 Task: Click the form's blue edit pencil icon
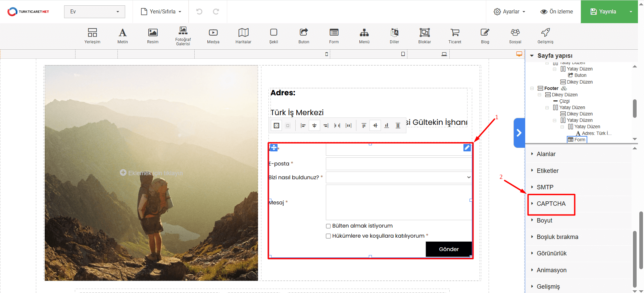tap(467, 148)
